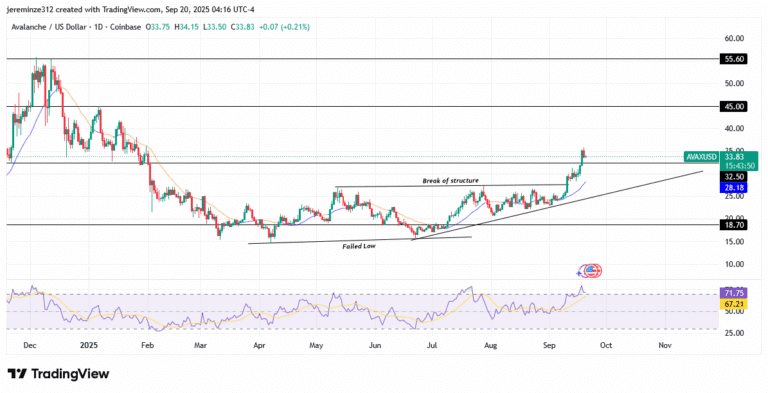Click the 45.00 black price level label

tap(734, 106)
